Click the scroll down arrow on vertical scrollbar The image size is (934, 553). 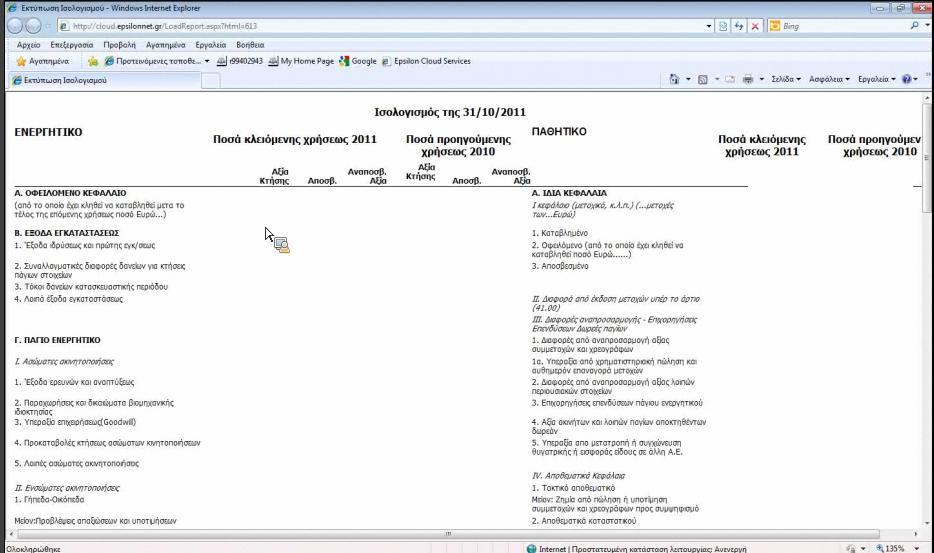926,523
